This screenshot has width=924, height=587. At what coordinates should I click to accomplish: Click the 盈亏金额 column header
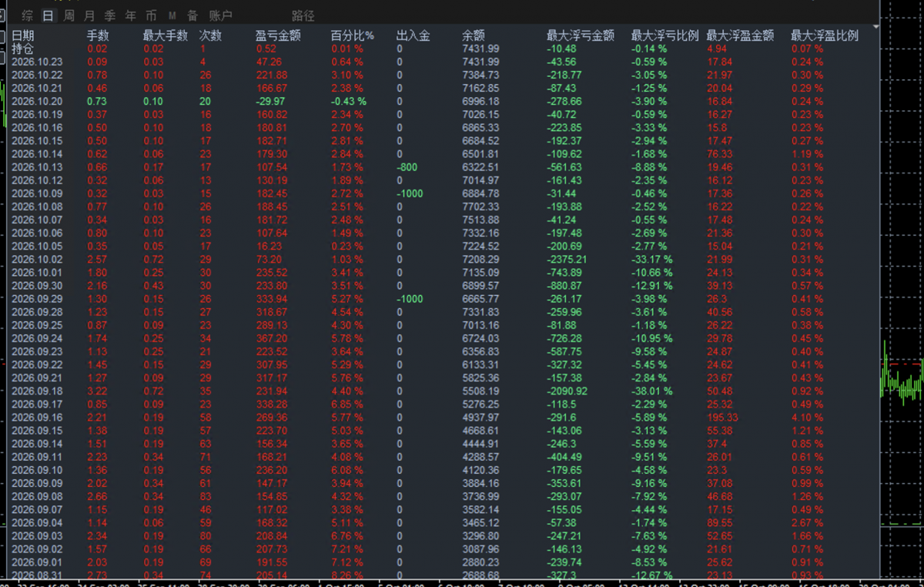(278, 35)
